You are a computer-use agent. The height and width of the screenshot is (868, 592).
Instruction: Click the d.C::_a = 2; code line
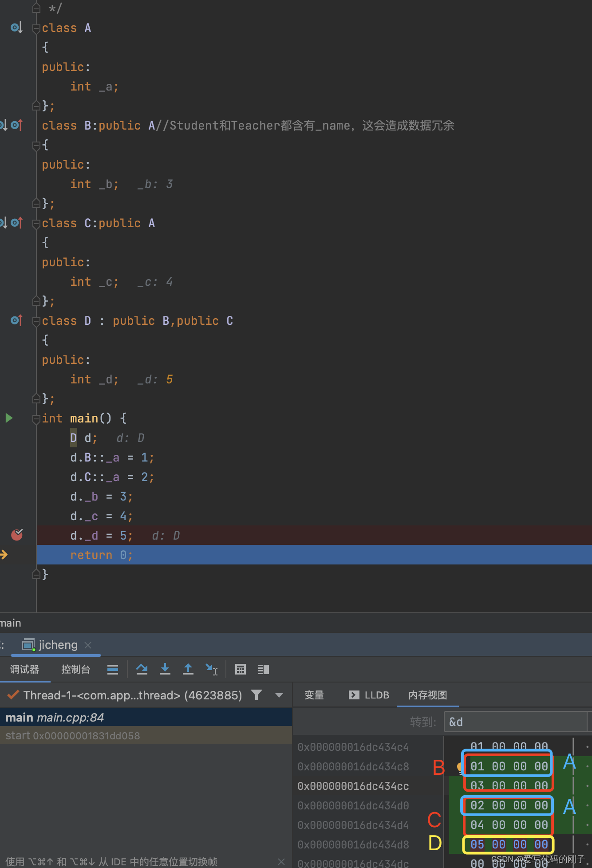[112, 477]
